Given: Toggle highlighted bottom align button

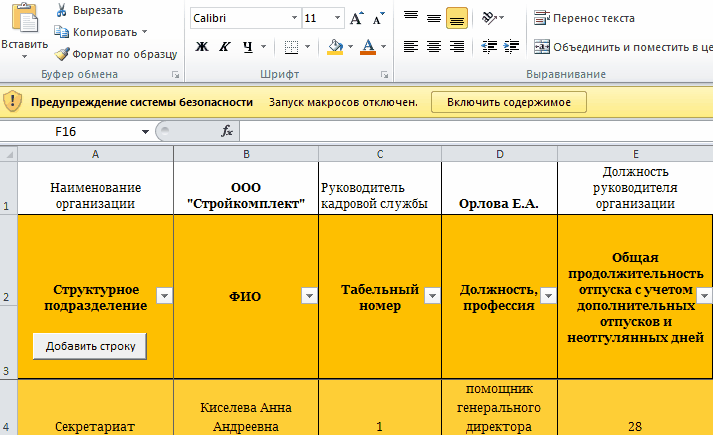Looking at the screenshot, I should [x=457, y=18].
